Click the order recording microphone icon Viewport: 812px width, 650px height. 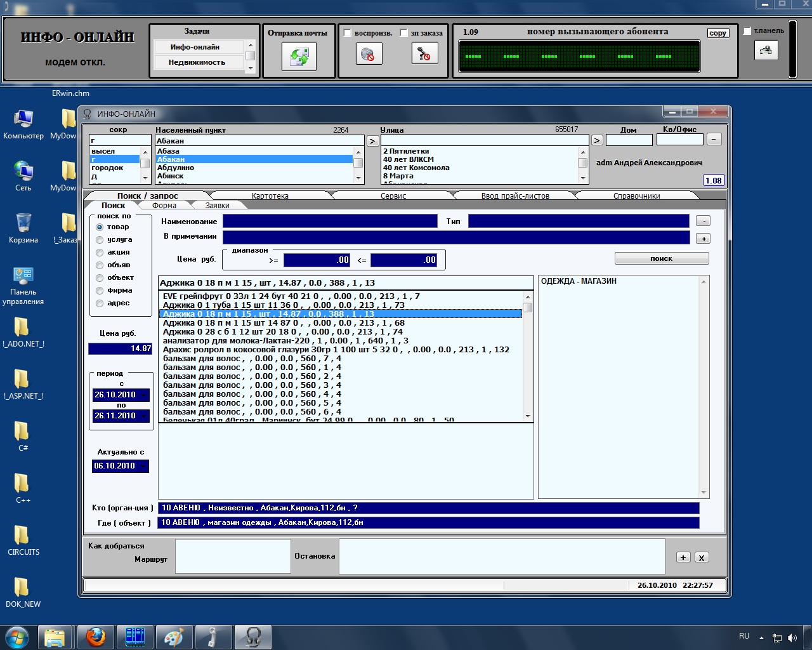coord(424,54)
